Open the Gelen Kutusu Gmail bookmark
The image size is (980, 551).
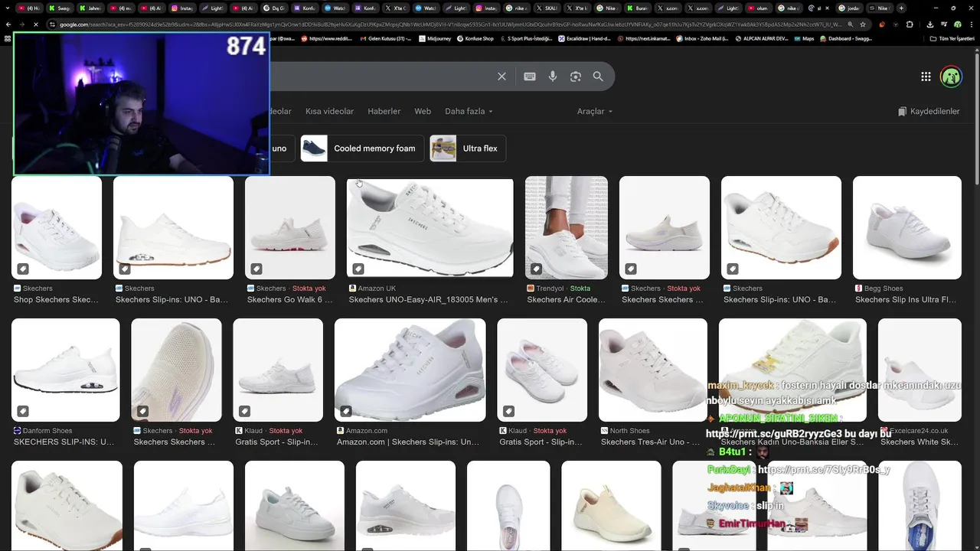click(x=385, y=38)
